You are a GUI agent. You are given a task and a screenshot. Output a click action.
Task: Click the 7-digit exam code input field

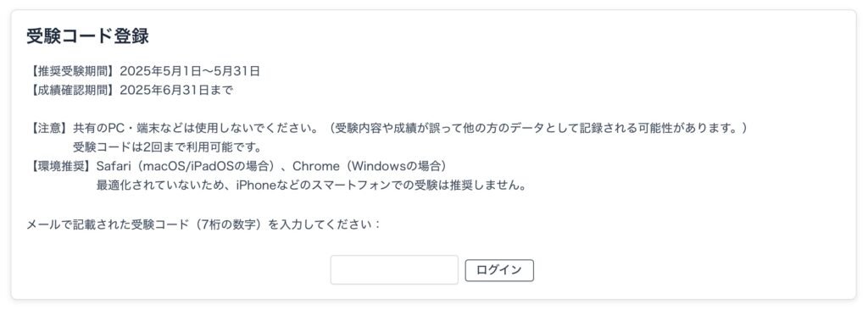click(x=394, y=270)
